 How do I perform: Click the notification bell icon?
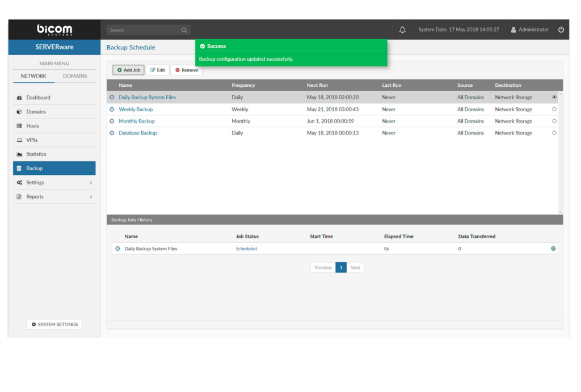402,30
